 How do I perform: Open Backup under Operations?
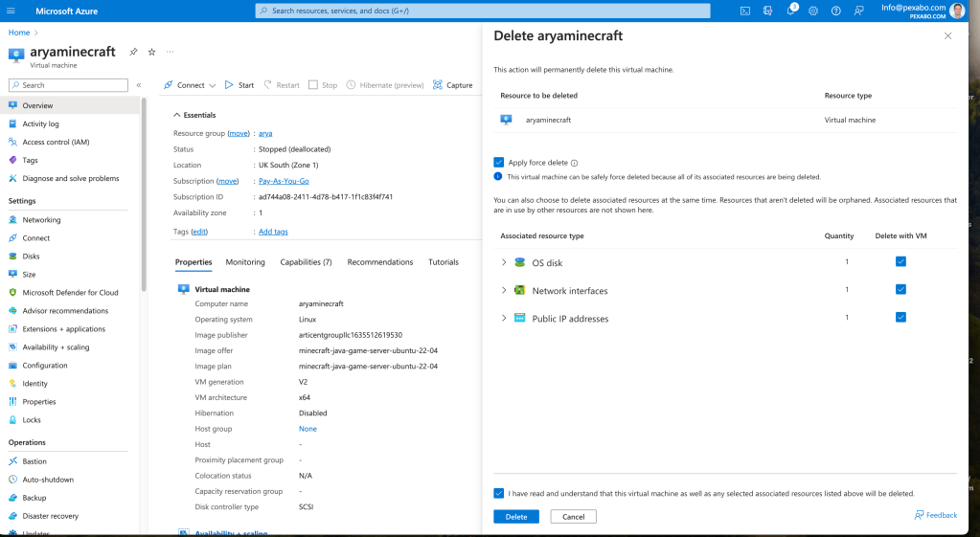34,498
